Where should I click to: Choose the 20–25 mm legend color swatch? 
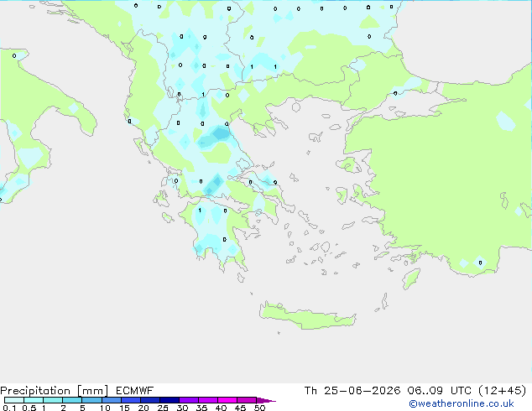[x=150, y=400]
